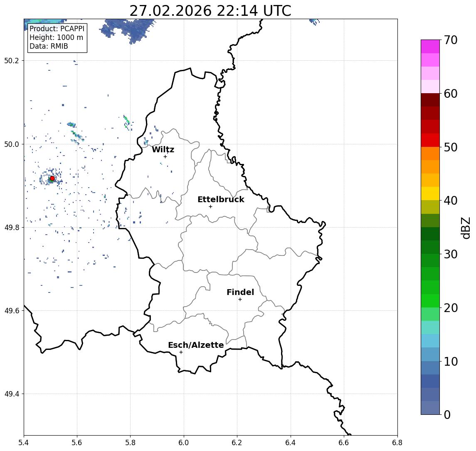Viewport: 476px width, 451px height.
Task: Click the longitude tick label 6.0
Action: (x=184, y=443)
